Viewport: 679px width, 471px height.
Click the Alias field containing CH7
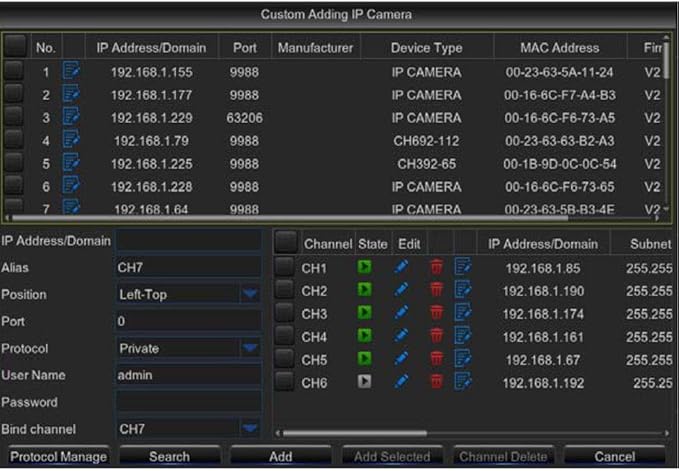pos(188,268)
